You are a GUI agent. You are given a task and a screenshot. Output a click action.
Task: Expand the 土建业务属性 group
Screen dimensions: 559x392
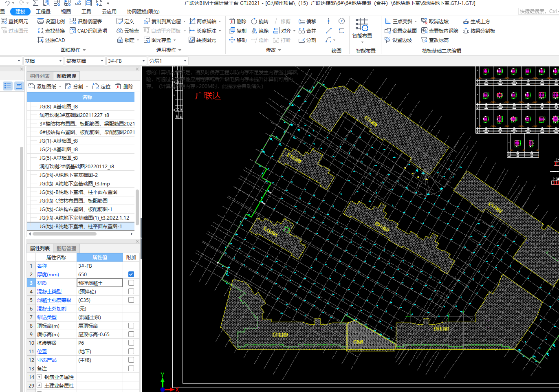[40, 385]
